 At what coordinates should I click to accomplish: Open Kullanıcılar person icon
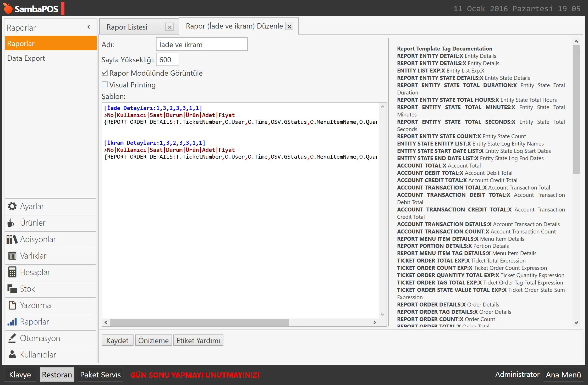[x=12, y=355]
